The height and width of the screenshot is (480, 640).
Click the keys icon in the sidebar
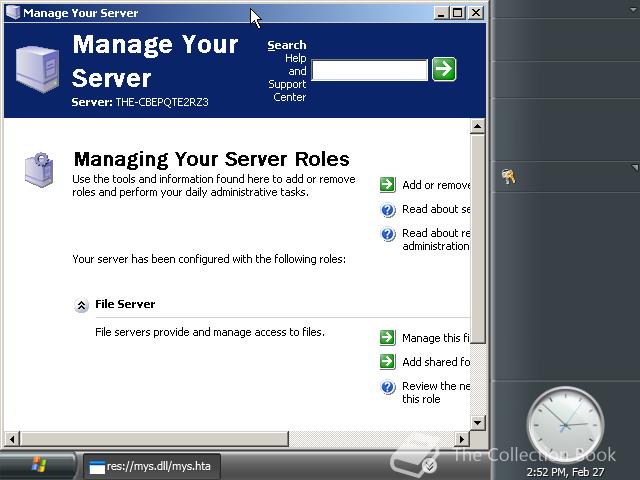click(x=508, y=177)
